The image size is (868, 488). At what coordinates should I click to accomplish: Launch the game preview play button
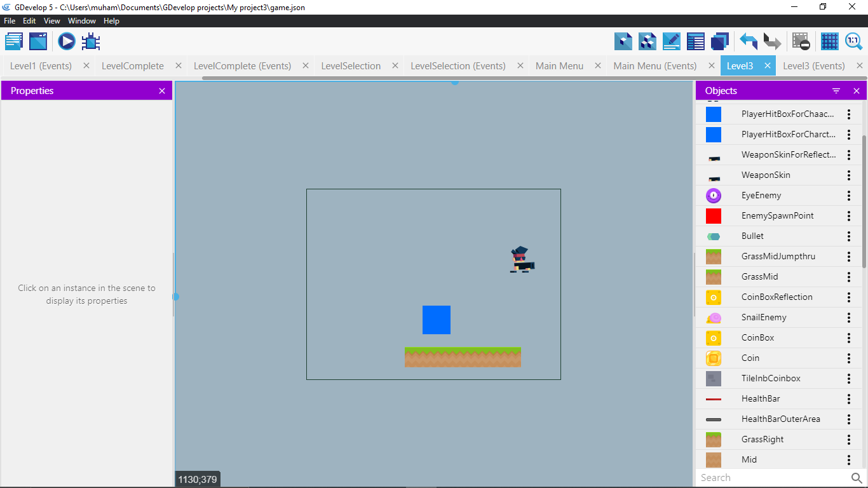pyautogui.click(x=67, y=41)
